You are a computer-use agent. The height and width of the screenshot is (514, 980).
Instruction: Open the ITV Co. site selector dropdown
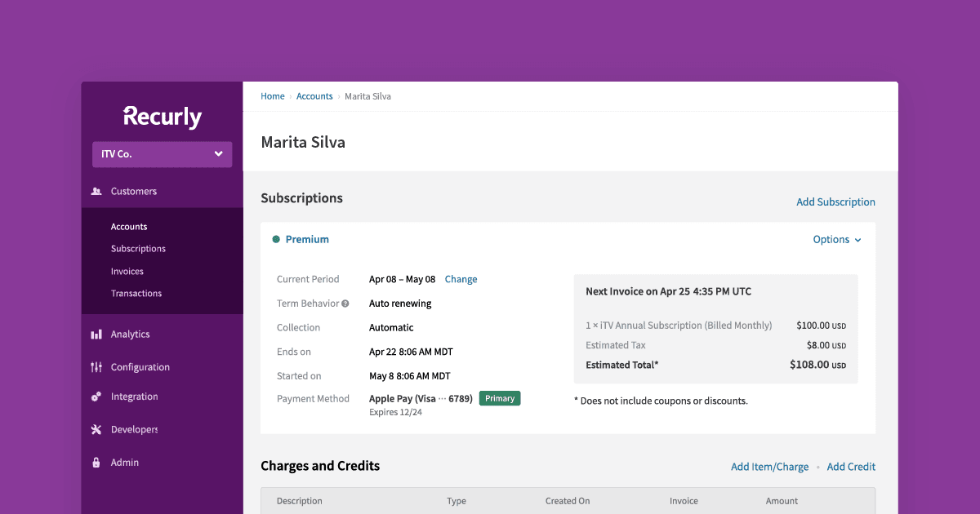[162, 153]
